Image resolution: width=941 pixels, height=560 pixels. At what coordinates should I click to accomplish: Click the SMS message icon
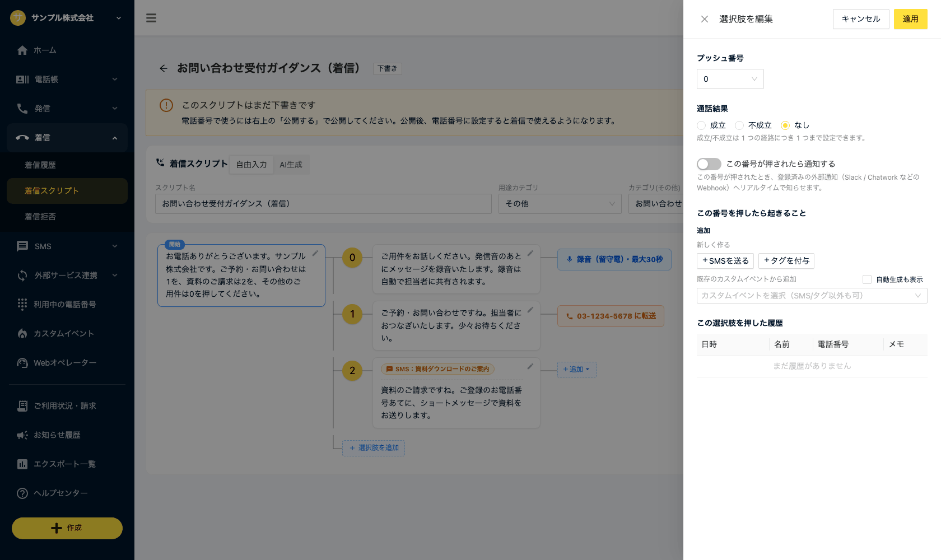click(22, 246)
